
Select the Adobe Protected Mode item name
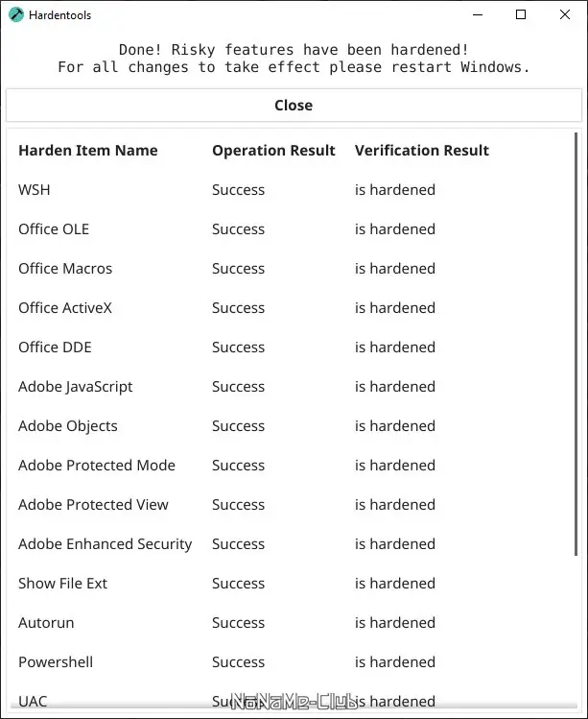tap(96, 466)
